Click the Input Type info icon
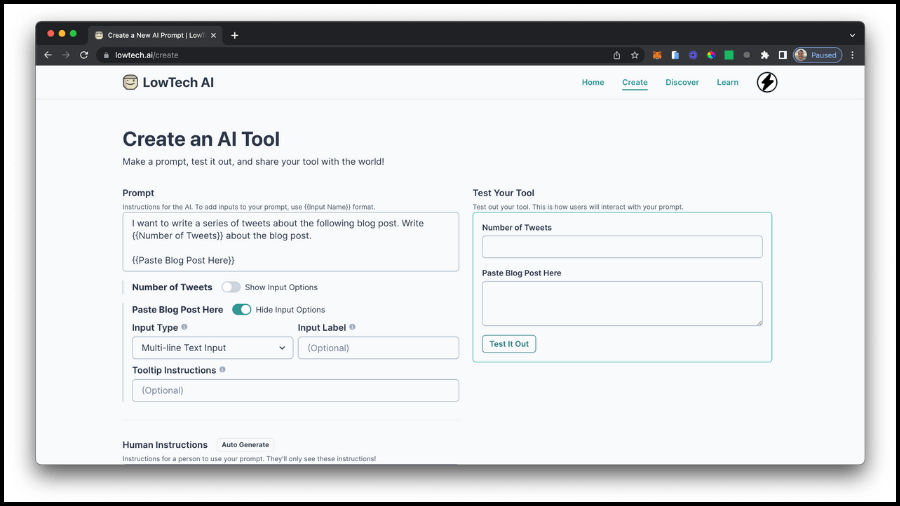 tap(184, 327)
